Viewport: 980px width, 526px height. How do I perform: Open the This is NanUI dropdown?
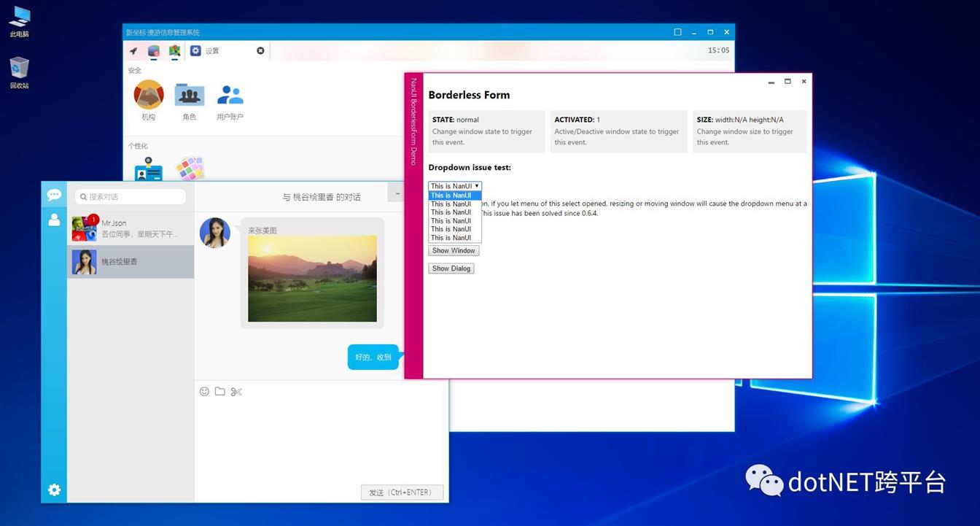pyautogui.click(x=455, y=186)
